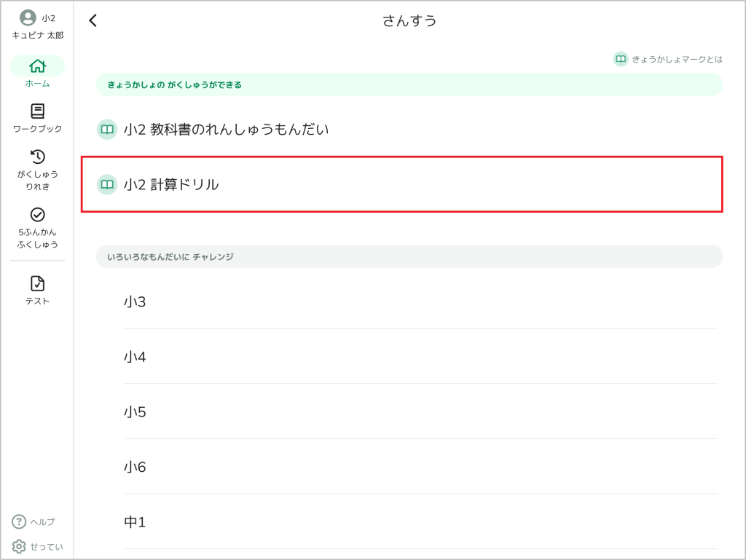Click the user name キュビナ 太郎
The width and height of the screenshot is (746, 560).
(x=38, y=35)
